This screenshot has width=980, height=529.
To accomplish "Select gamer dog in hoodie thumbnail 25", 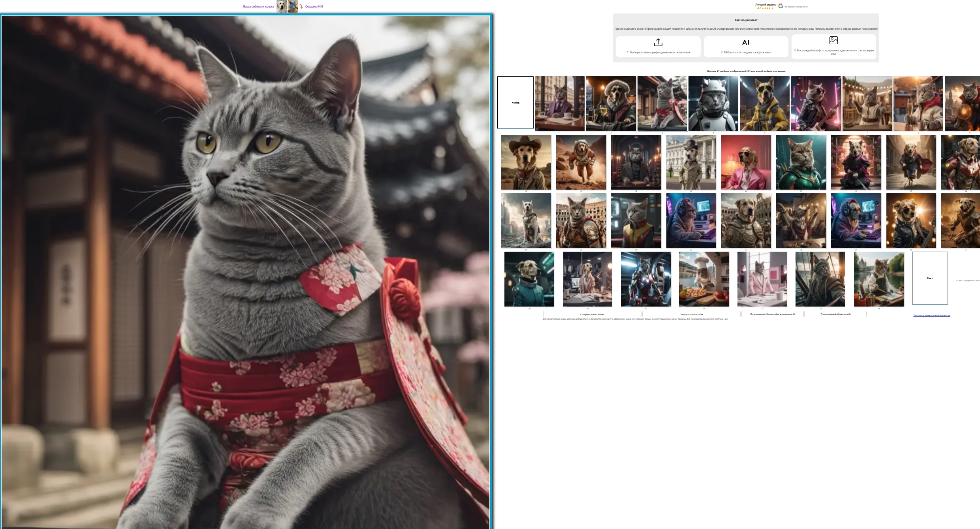I will tap(856, 221).
